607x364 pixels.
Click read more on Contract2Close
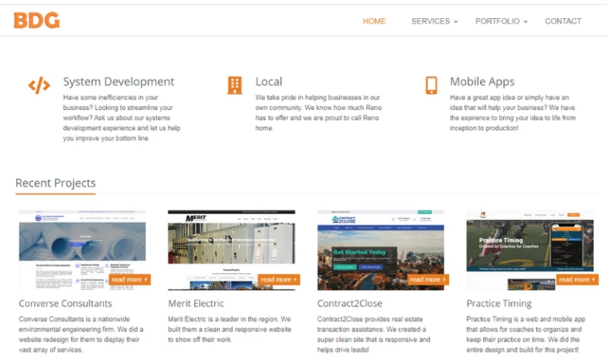429,280
